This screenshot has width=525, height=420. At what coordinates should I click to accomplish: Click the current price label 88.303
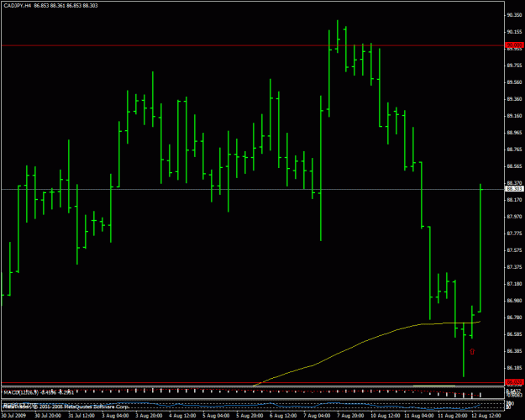[514, 189]
